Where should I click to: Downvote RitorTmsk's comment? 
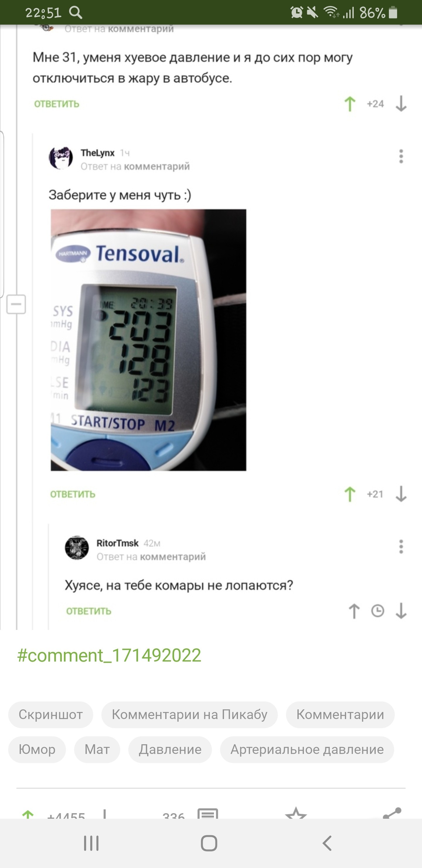(401, 611)
